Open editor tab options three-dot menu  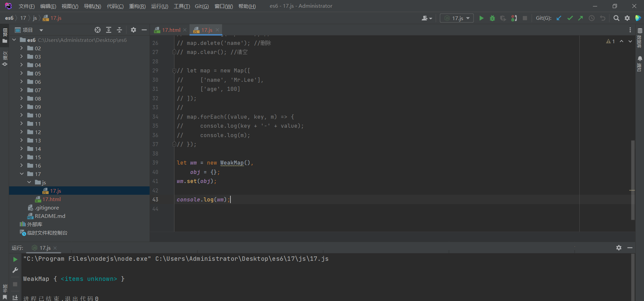tap(630, 30)
